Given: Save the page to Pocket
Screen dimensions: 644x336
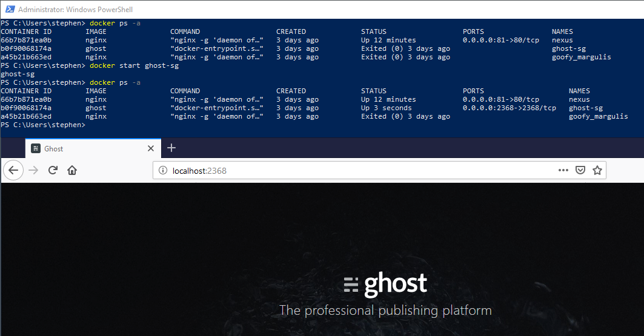Looking at the screenshot, I should pyautogui.click(x=580, y=170).
